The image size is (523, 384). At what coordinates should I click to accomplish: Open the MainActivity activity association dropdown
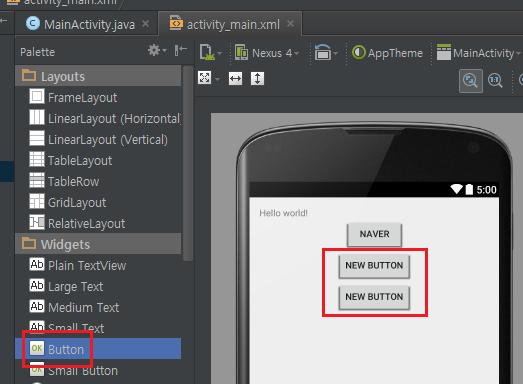[479, 53]
